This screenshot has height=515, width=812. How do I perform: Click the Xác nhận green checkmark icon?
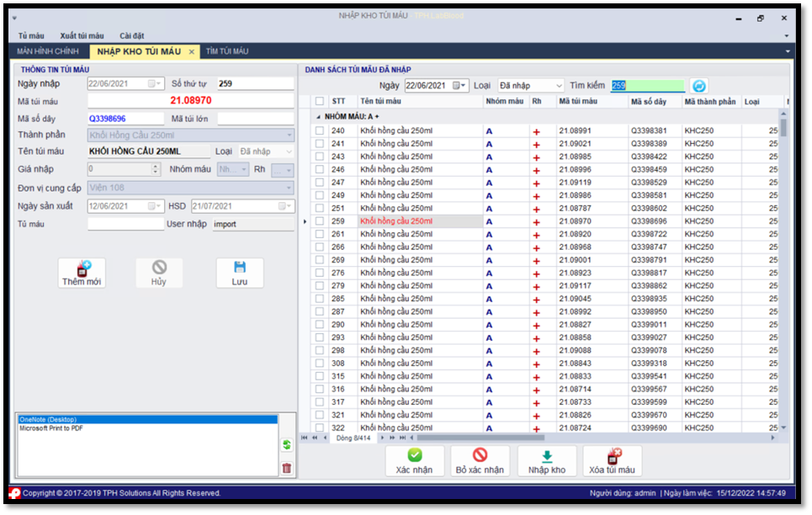[414, 456]
